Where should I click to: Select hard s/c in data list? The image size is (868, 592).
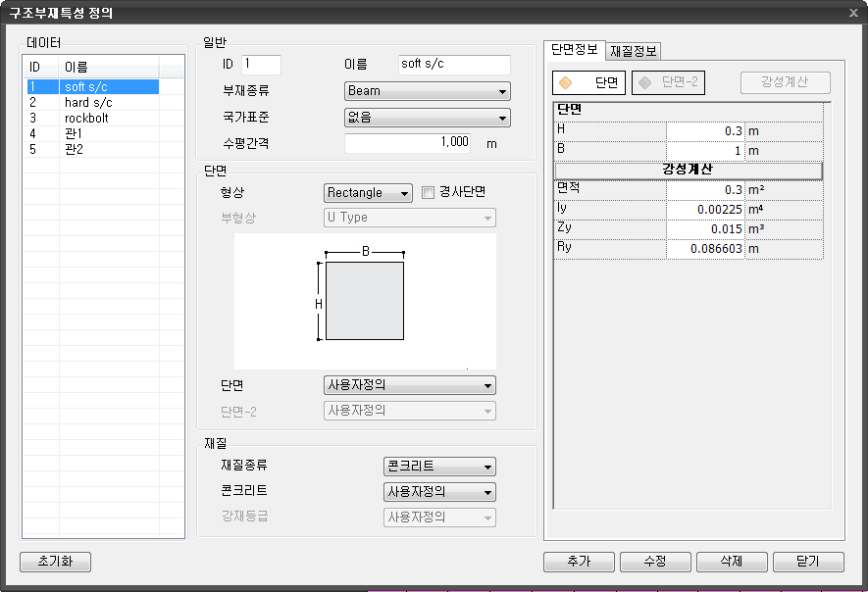click(x=90, y=102)
